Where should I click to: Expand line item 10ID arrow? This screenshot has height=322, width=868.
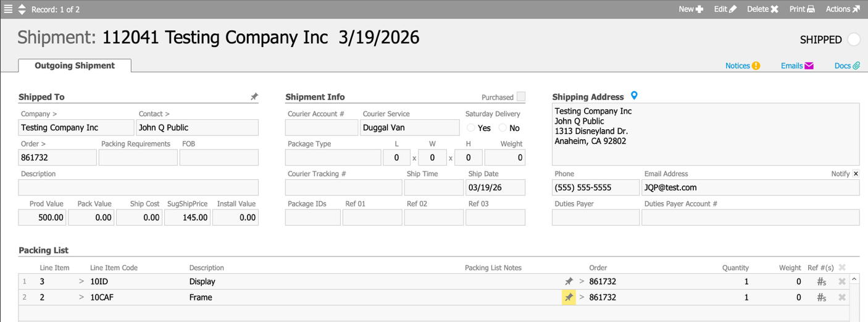pyautogui.click(x=81, y=281)
